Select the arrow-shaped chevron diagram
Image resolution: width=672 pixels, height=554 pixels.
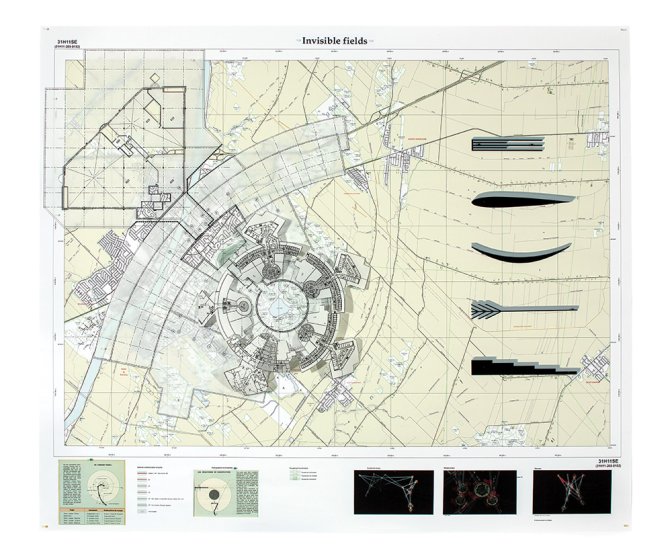tap(520, 311)
